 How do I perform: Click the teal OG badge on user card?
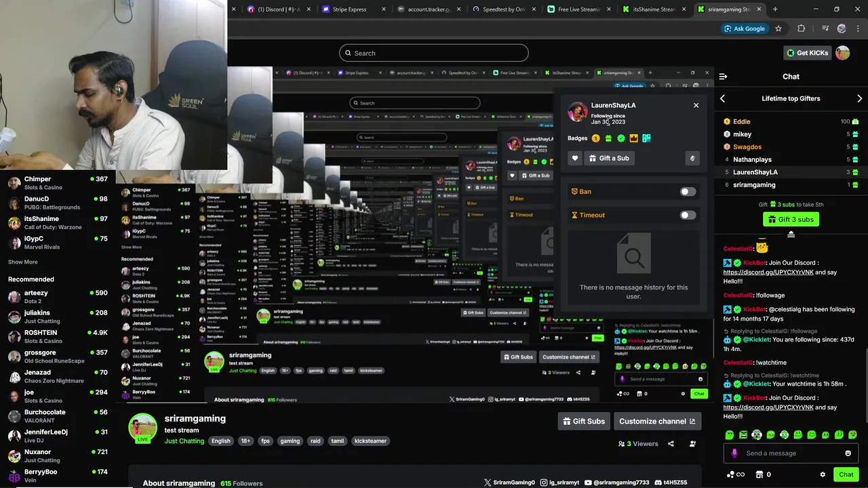(x=646, y=138)
